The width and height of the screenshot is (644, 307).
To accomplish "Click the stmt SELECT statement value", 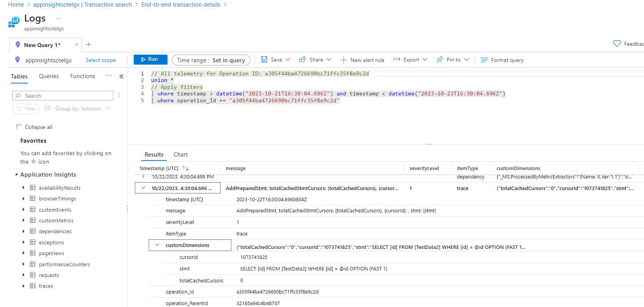I will 314,269.
